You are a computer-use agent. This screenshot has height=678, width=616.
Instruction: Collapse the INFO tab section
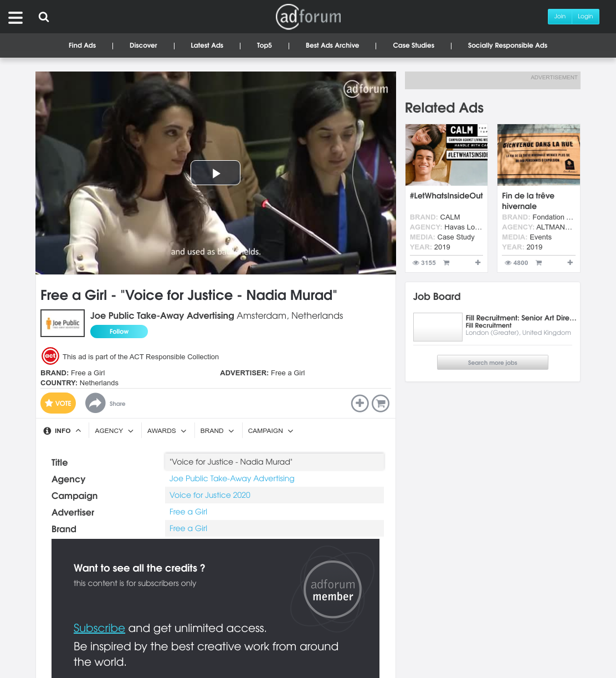coord(63,431)
